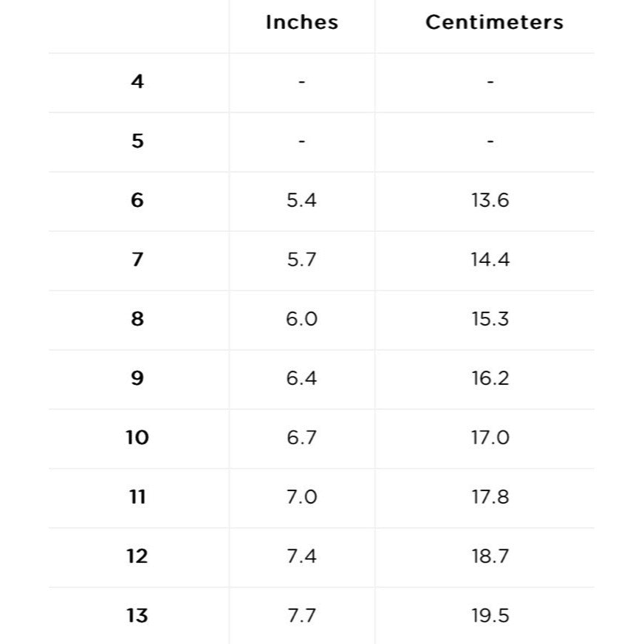
Task: Click the 17.8 centimeters value
Action: [490, 497]
